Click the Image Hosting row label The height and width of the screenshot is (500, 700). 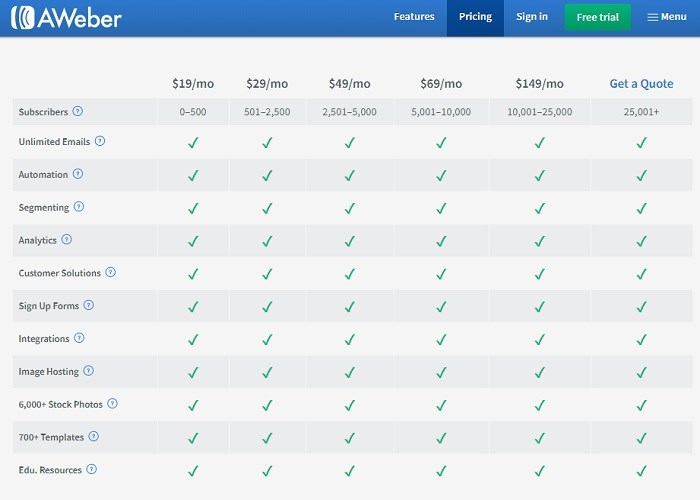(49, 371)
